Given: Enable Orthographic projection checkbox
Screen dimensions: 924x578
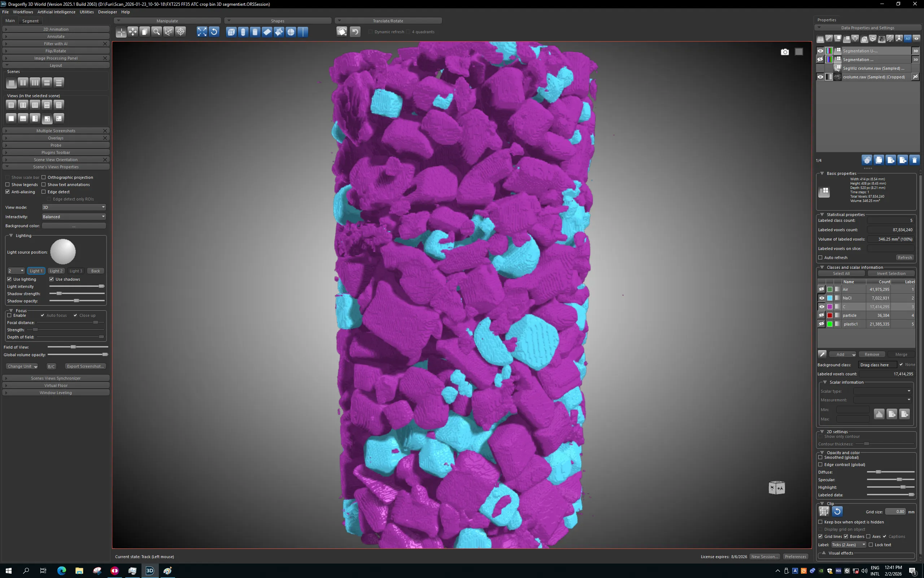Looking at the screenshot, I should [44, 177].
